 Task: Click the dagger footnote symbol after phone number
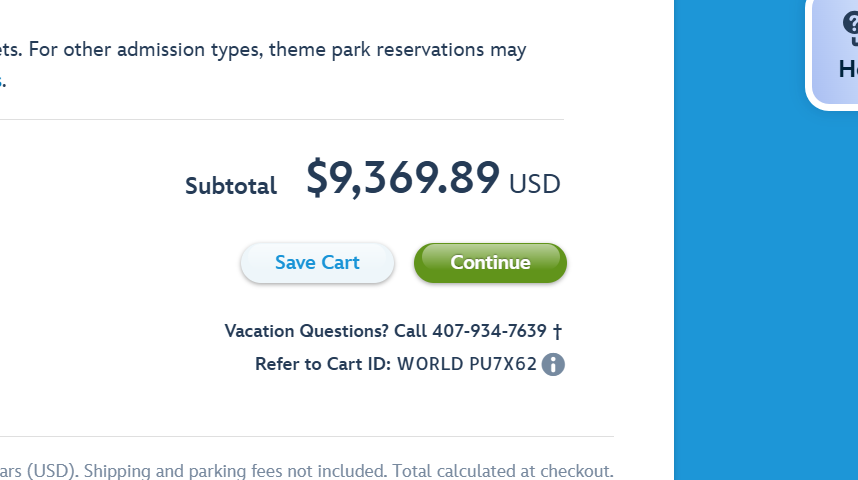[557, 331]
